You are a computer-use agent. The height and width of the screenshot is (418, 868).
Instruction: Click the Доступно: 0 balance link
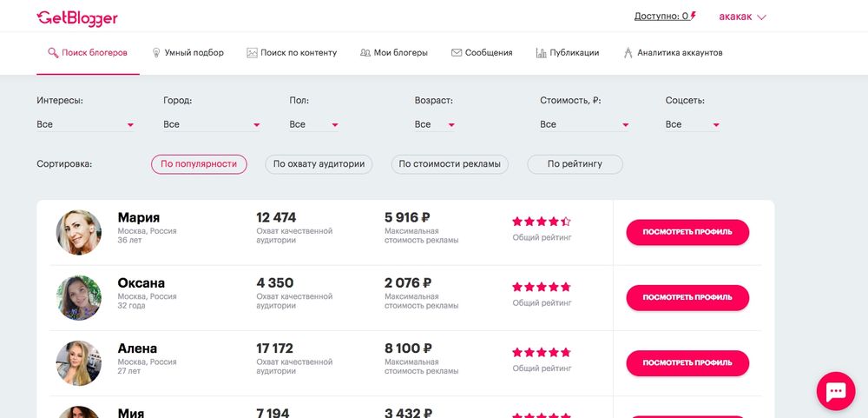665,17
